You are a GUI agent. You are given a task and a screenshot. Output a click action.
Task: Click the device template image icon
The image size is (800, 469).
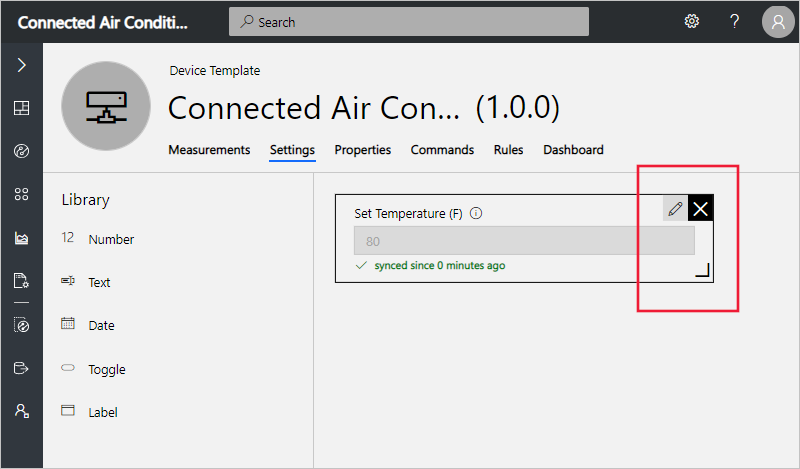(106, 106)
